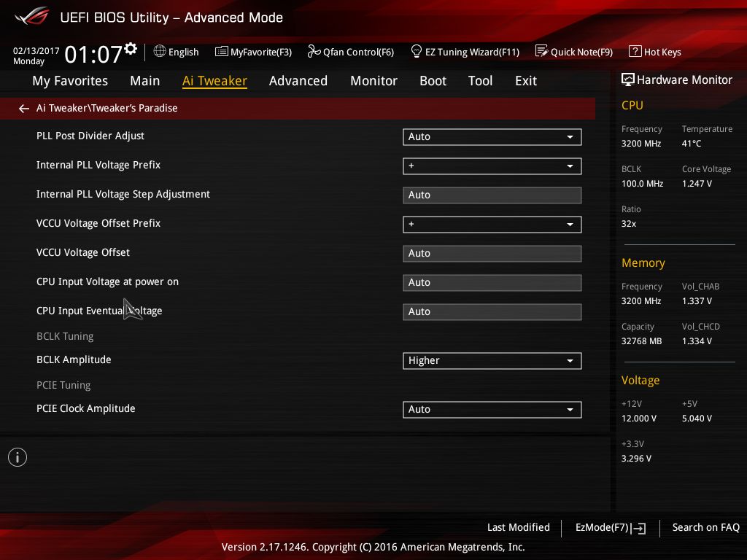Click the EZ Tuning Wizard lightbulb icon

coord(416,51)
